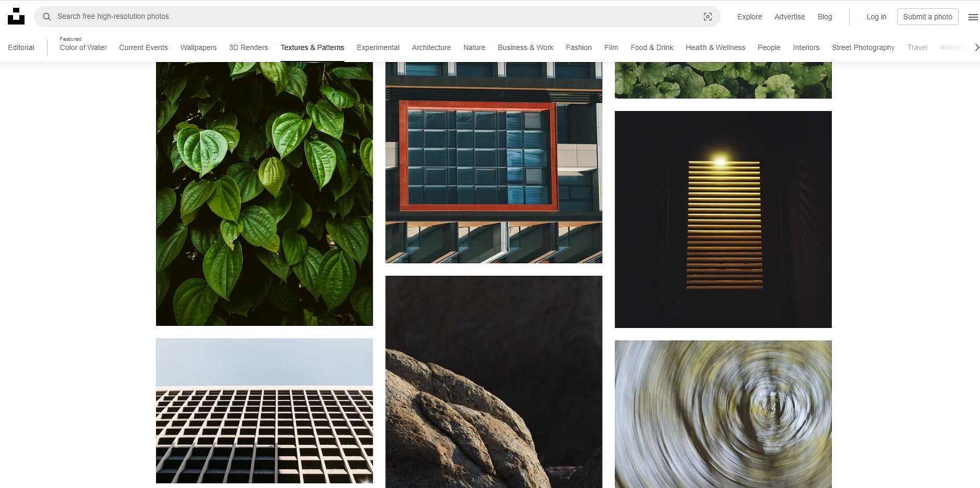This screenshot has height=488, width=980.
Task: Open the Blog link
Action: (824, 17)
